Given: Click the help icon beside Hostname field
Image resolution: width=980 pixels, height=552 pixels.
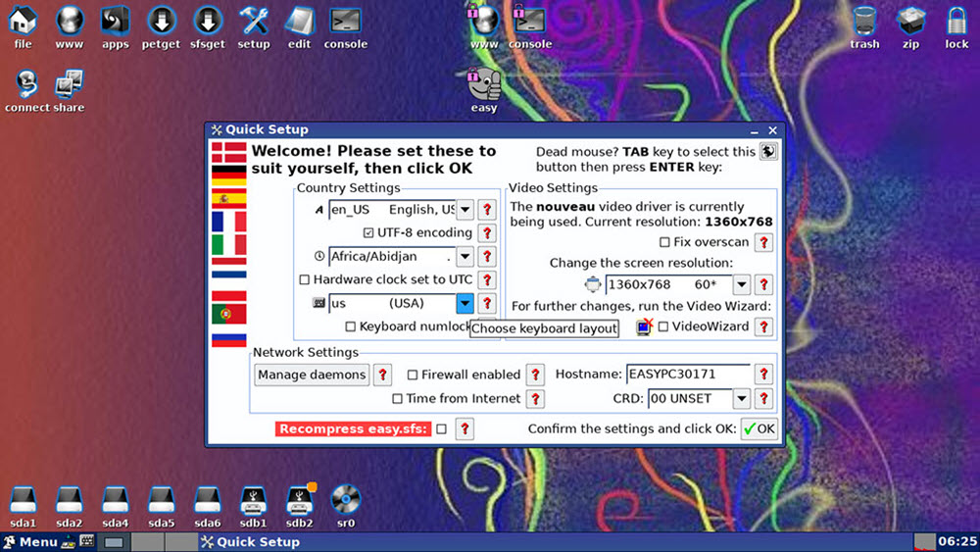Looking at the screenshot, I should [763, 375].
